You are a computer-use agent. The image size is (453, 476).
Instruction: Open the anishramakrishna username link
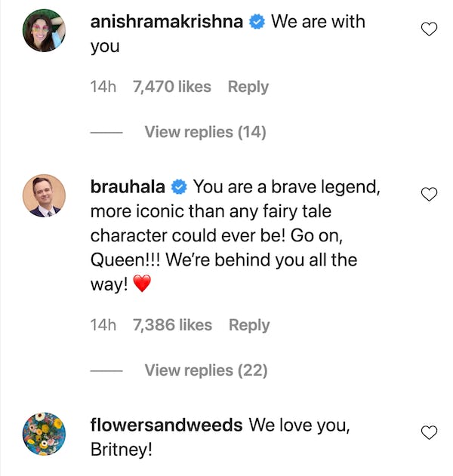point(167,22)
